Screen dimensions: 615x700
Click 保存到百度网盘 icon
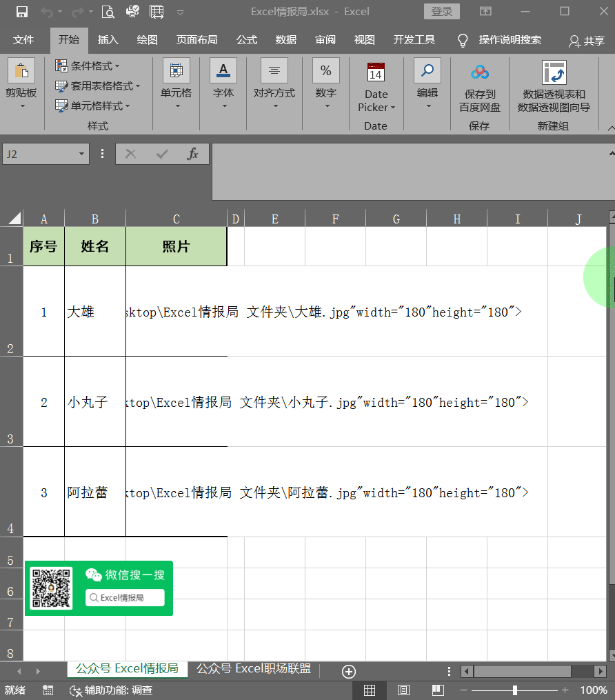(x=480, y=88)
